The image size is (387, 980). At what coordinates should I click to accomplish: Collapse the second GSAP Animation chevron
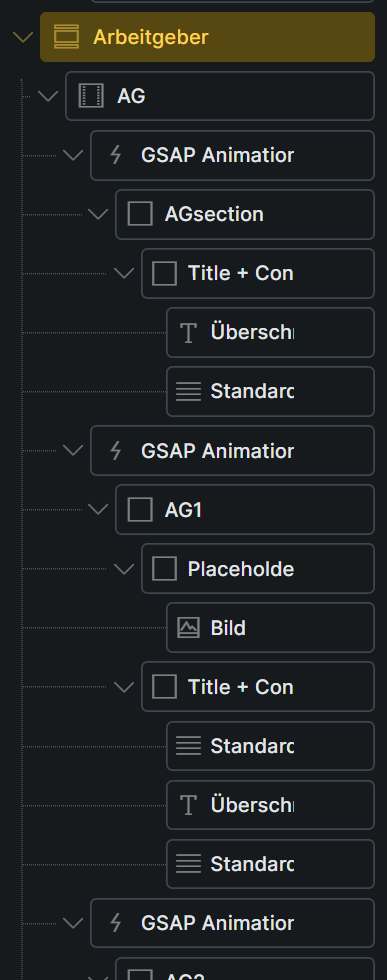pyautogui.click(x=73, y=451)
